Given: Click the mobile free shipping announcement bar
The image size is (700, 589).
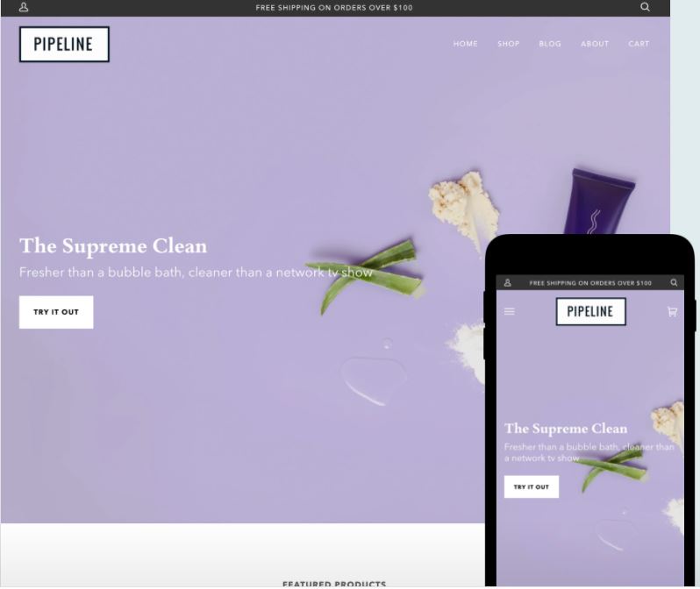Looking at the screenshot, I should 590,283.
